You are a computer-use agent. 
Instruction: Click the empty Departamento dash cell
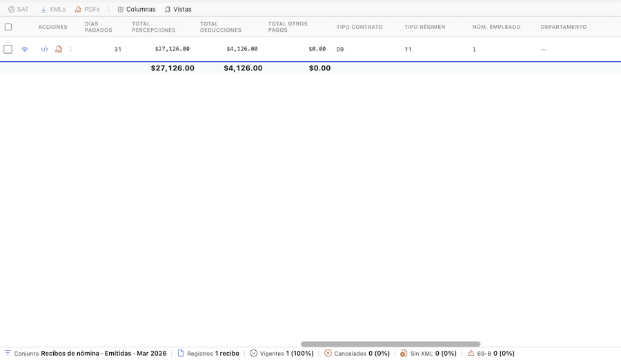pyautogui.click(x=543, y=50)
